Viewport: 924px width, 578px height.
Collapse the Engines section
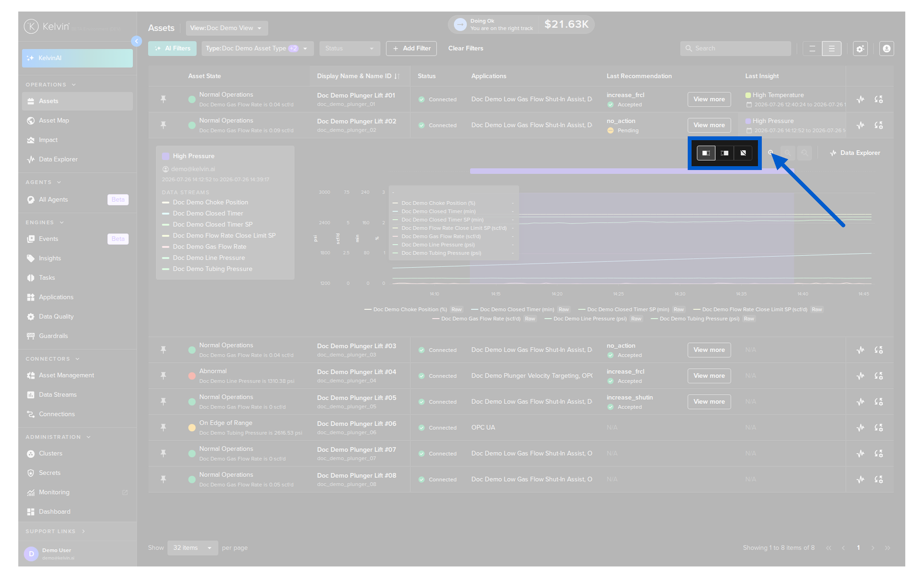[62, 223]
